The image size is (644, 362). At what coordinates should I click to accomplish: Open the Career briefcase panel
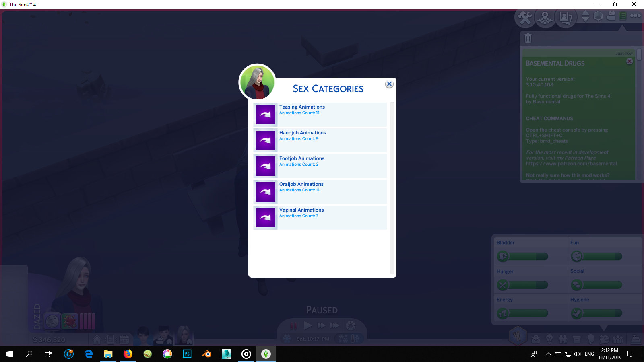(536, 339)
